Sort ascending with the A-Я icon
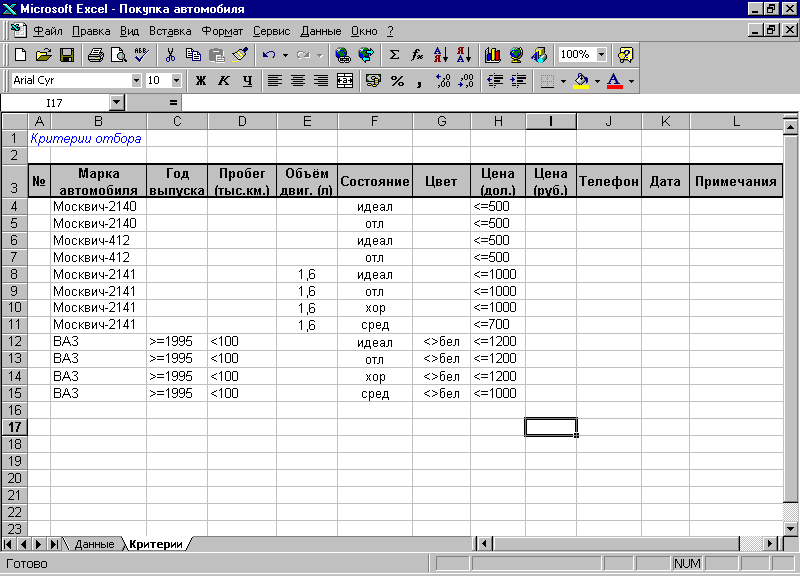The image size is (800, 576). (x=440, y=55)
